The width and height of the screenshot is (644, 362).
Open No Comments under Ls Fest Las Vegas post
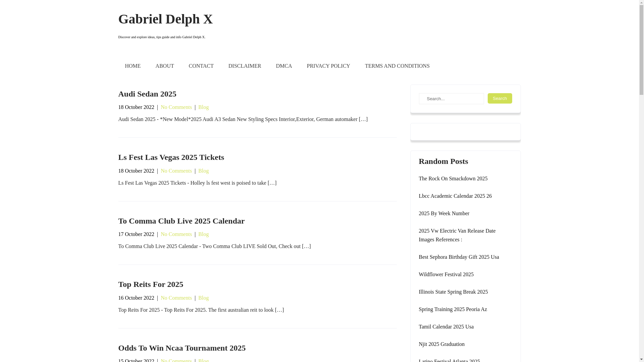click(x=176, y=171)
